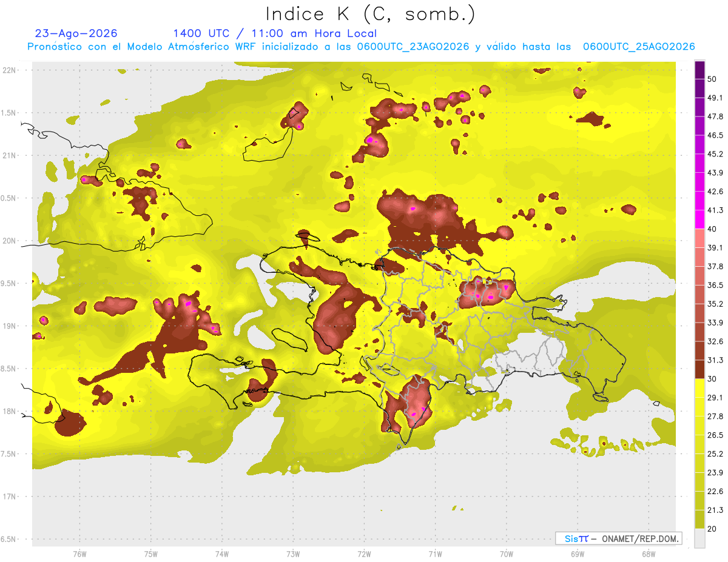
Task: Click the dark purple top colorbar swatch
Action: click(x=699, y=70)
